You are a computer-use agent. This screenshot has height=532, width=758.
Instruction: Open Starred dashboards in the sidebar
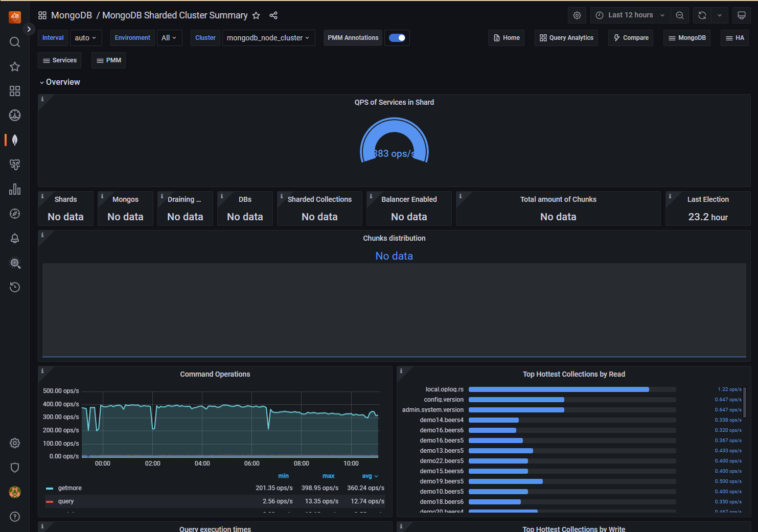point(15,66)
